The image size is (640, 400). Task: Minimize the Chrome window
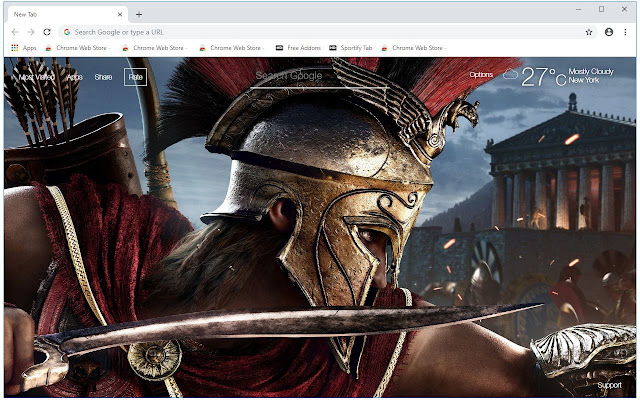578,9
